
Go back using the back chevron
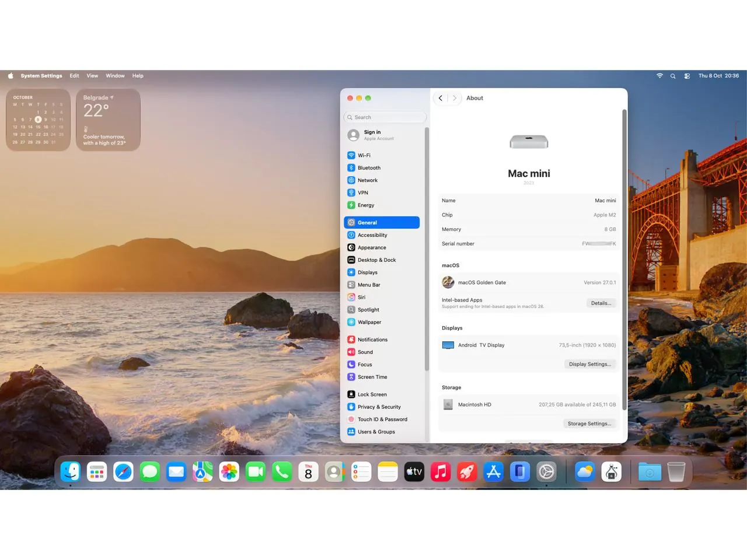tap(441, 98)
